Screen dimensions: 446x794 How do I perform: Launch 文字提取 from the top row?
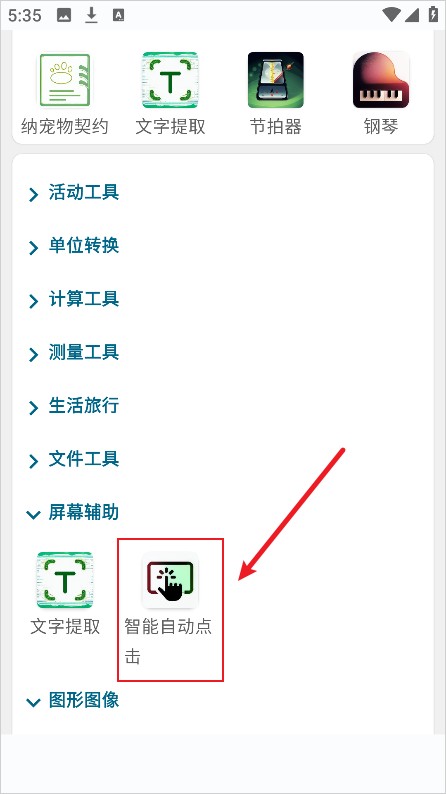(170, 81)
